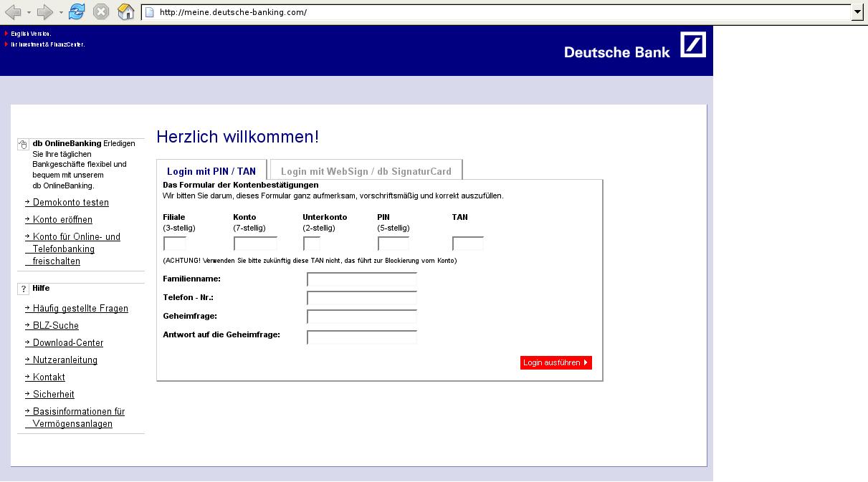Open the address bar URL dropdown

tap(857, 12)
